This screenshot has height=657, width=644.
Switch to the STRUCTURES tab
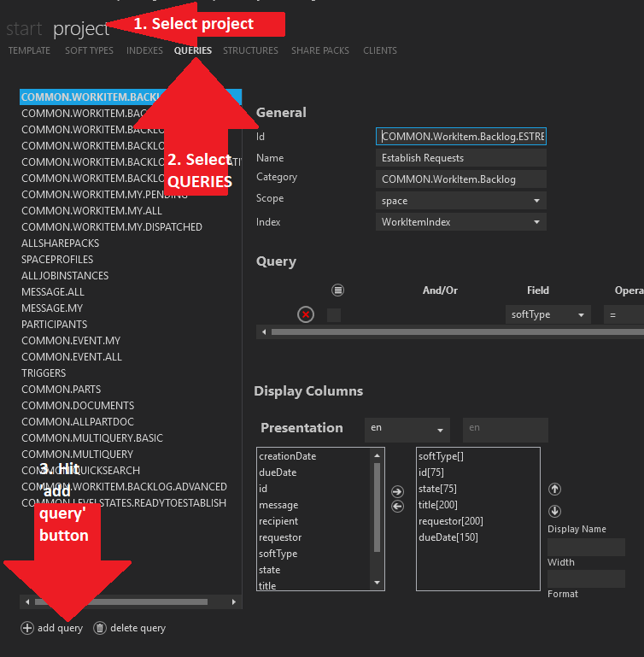click(x=250, y=50)
